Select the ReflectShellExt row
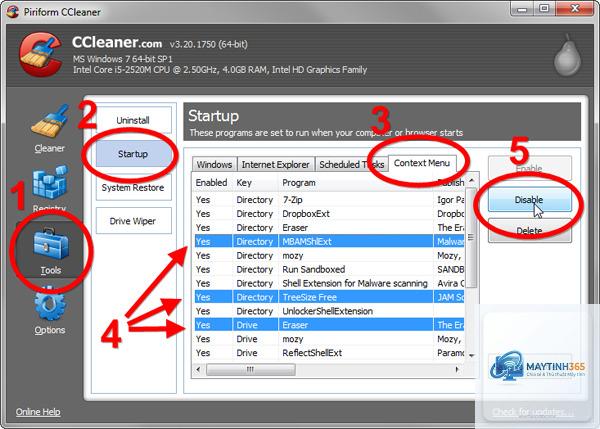The height and width of the screenshot is (429, 600). [329, 353]
